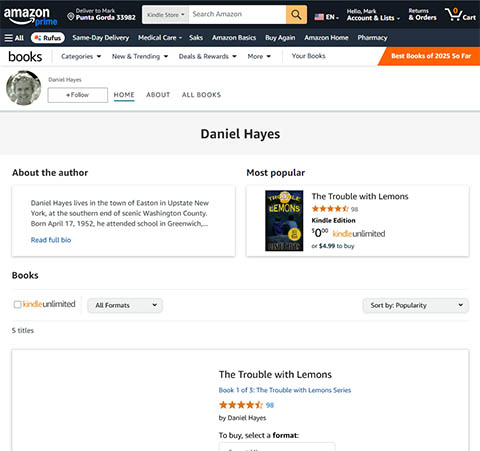Click the 4.5 star rating under Most popular

330,209
